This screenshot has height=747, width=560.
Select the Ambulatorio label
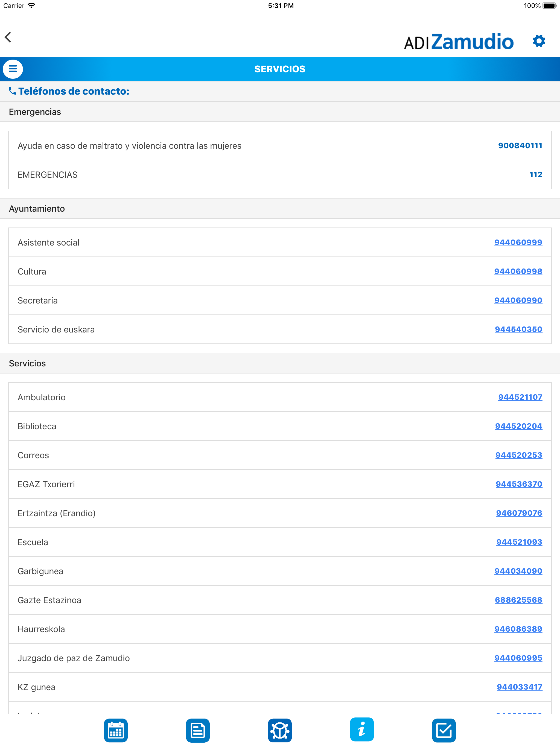tap(42, 397)
